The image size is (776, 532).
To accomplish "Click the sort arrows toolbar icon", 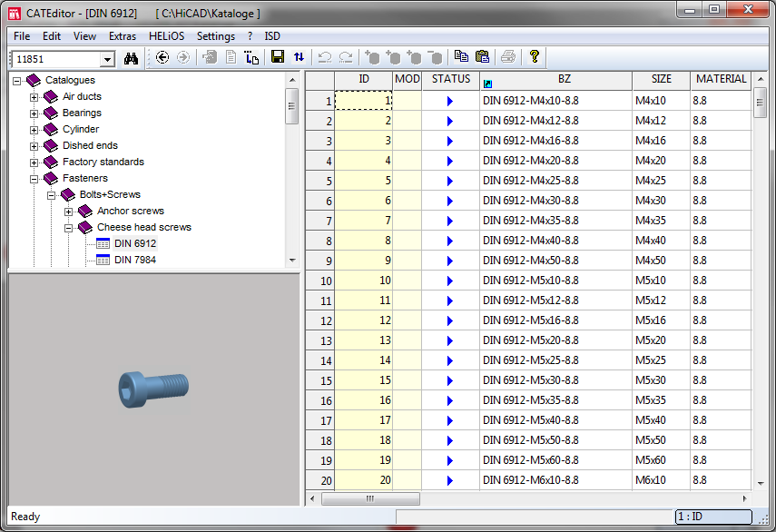I will coord(299,57).
